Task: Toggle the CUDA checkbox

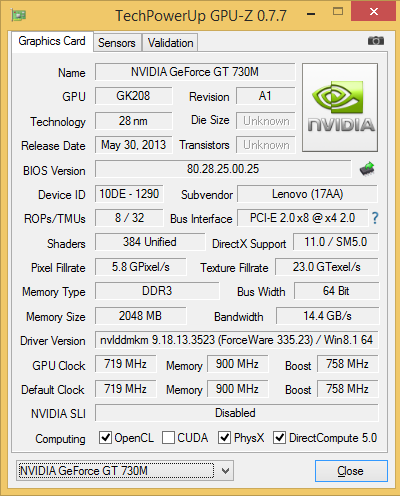Action: tap(168, 437)
